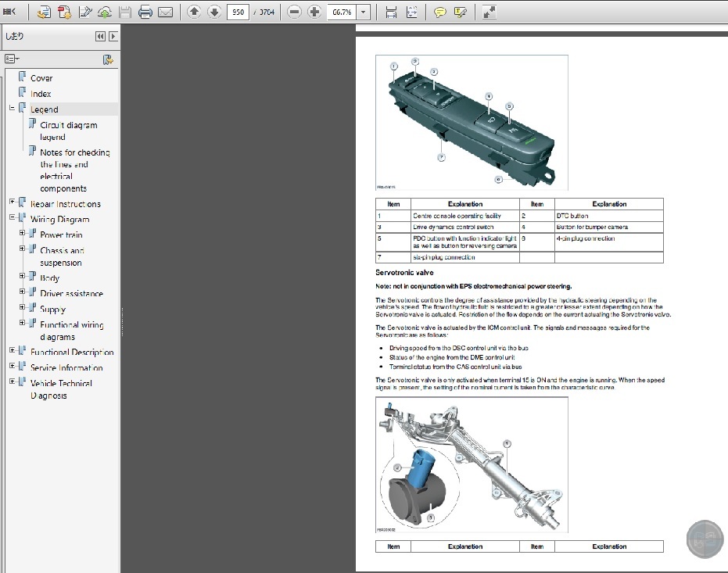Screen dimensions: 728x573
Task: Jump to the Vehicle Technical Diagnosis bookmark
Action: click(x=61, y=389)
